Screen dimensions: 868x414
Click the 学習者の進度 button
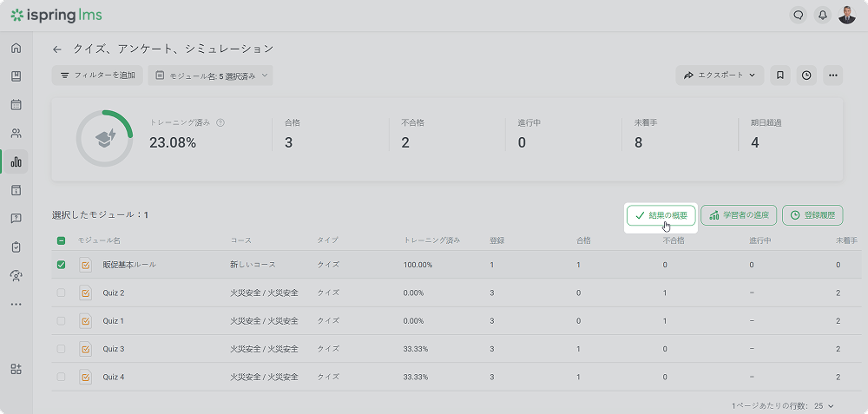pyautogui.click(x=739, y=214)
